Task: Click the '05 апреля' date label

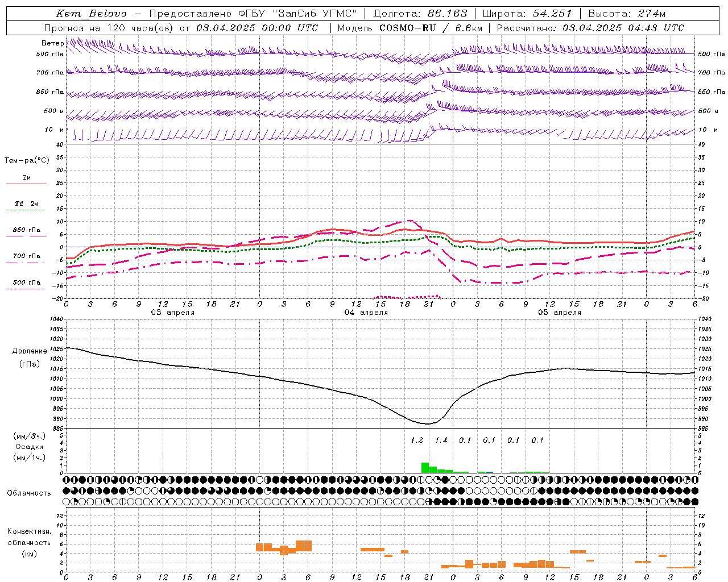Action: (x=560, y=313)
